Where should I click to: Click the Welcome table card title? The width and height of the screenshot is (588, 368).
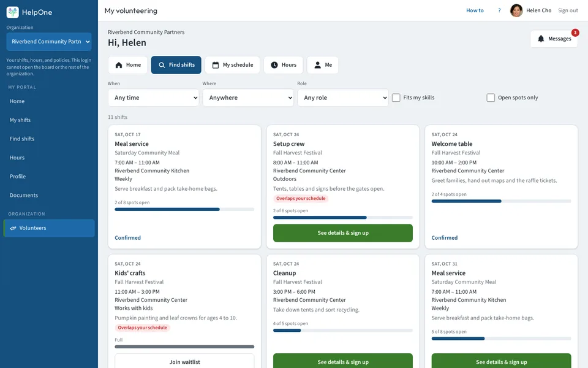pyautogui.click(x=452, y=144)
